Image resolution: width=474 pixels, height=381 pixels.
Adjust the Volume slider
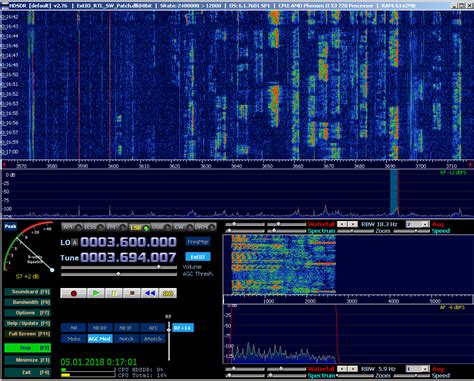pyautogui.click(x=119, y=267)
